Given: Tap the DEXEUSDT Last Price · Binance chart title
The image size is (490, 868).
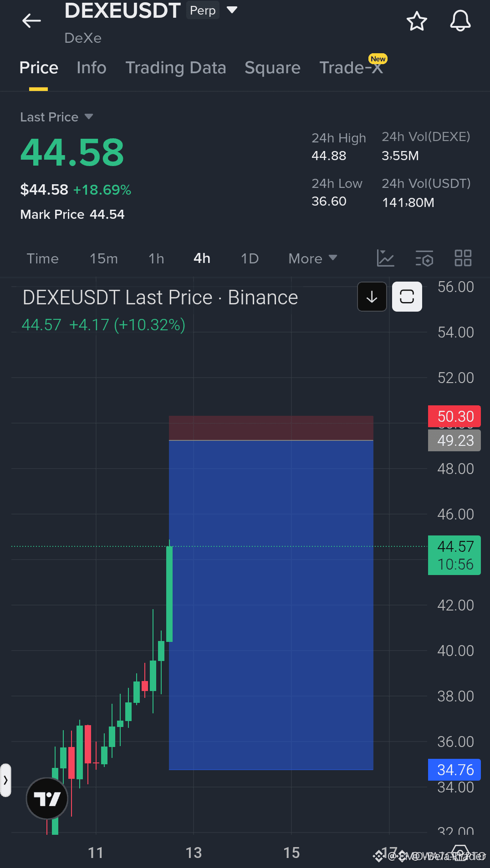Looking at the screenshot, I should (x=160, y=298).
